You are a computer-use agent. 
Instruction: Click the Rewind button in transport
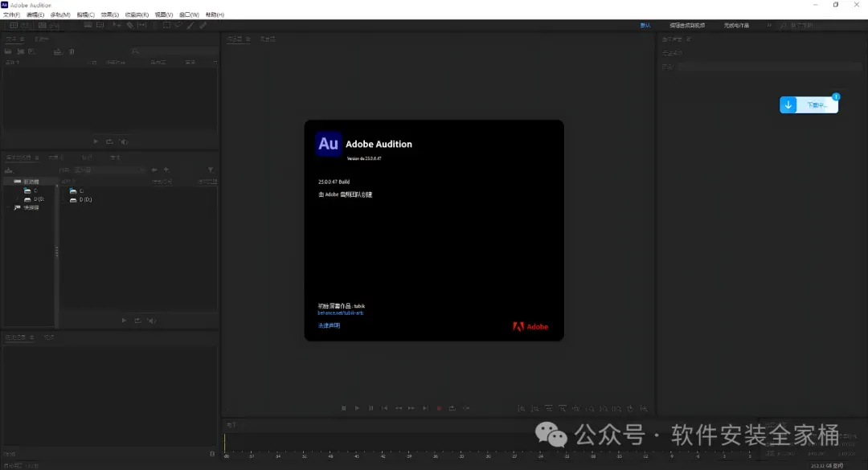(x=399, y=408)
